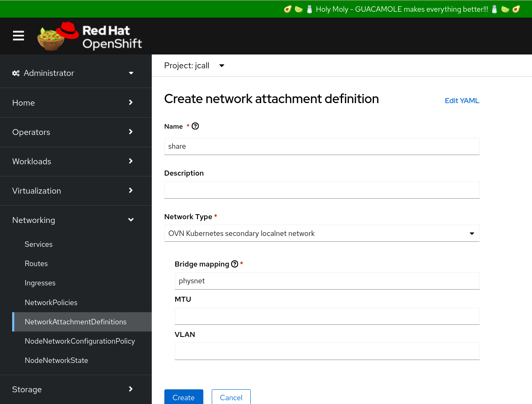Click the Create button
The width and height of the screenshot is (532, 404).
pyautogui.click(x=184, y=397)
